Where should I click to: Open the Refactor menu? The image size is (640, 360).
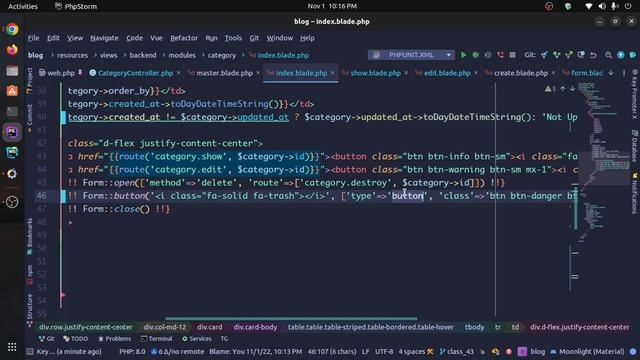184,38
